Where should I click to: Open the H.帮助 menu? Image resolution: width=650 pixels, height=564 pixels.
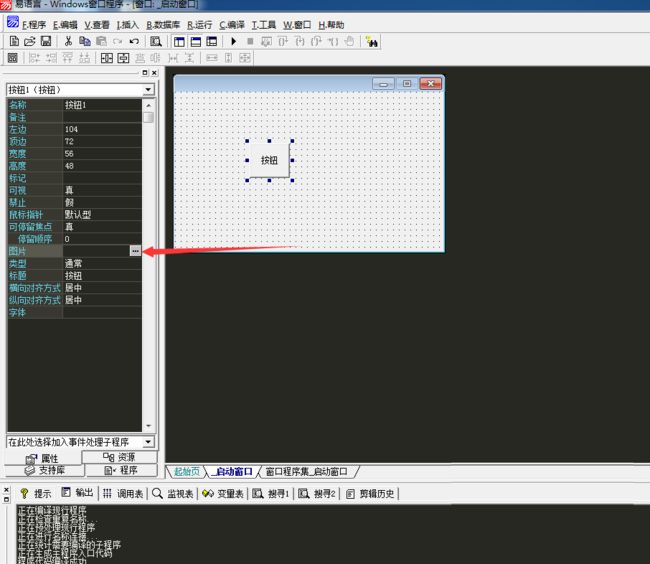tap(331, 25)
